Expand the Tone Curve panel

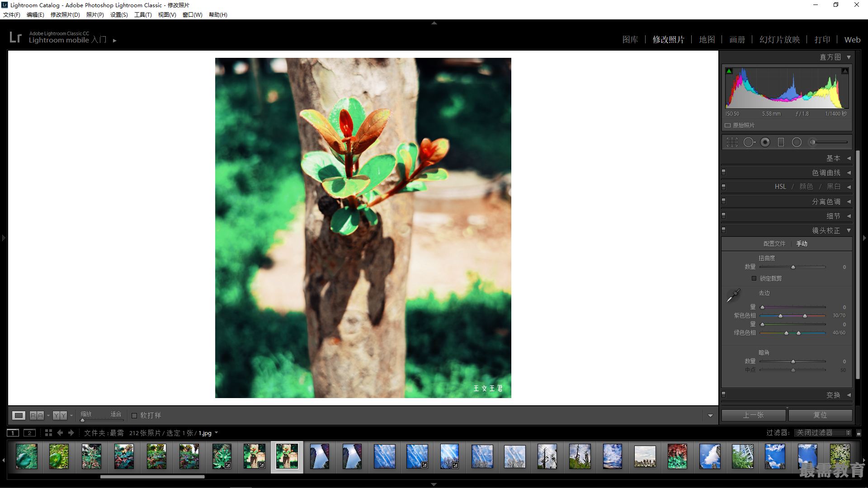point(849,173)
